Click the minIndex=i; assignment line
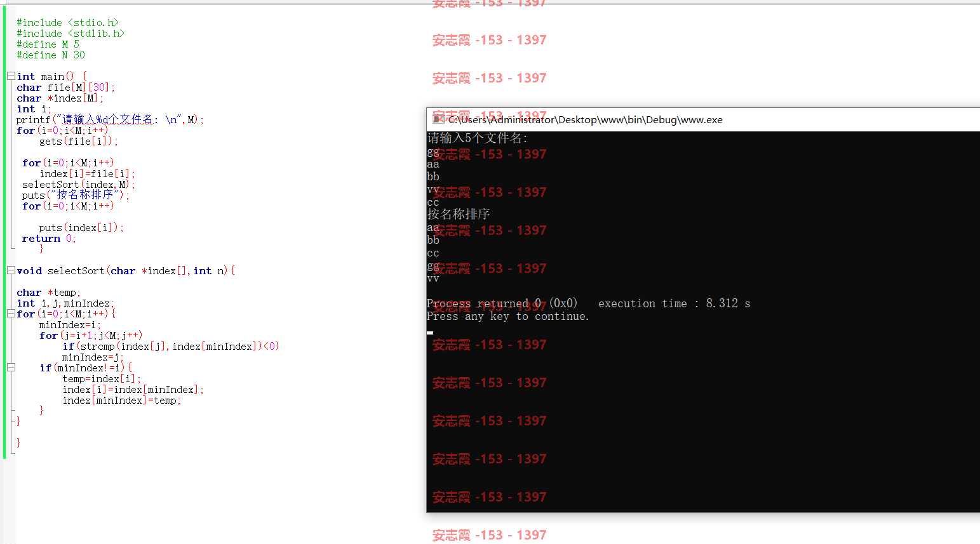 click(x=70, y=325)
